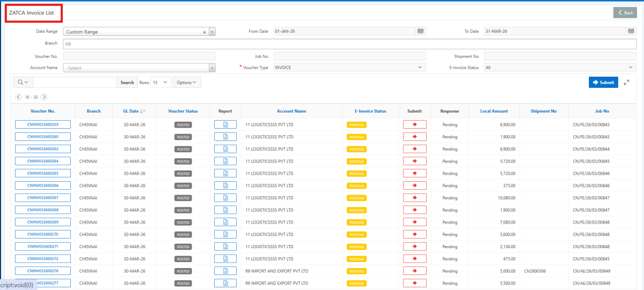This screenshot has width=644, height=290.
Task: Click submit arrow for voucher CNINV032600276
Action: point(415,271)
